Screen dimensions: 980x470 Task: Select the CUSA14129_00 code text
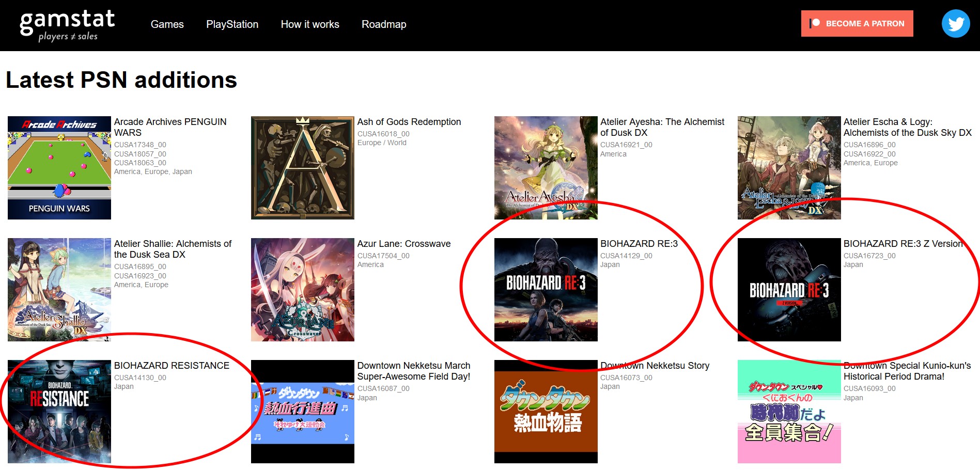pos(626,256)
